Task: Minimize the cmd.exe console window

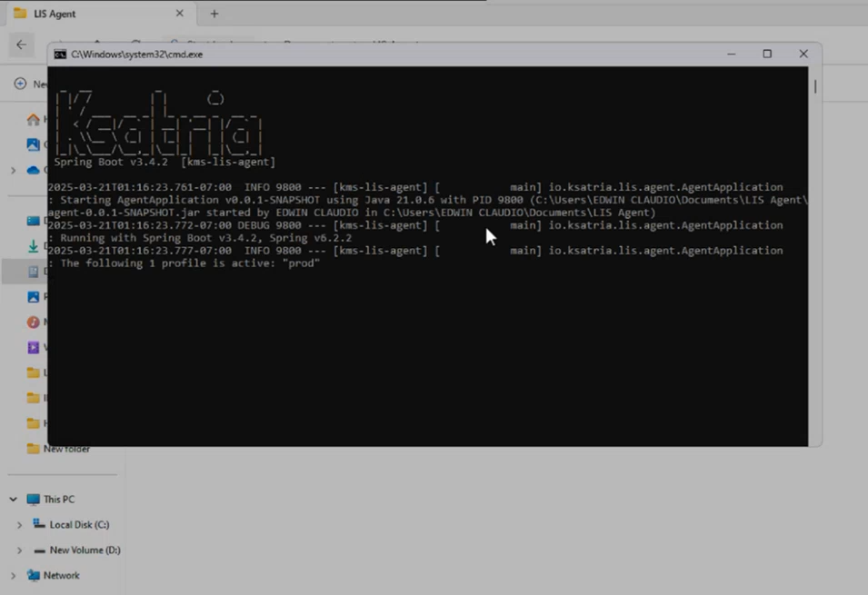Action: point(732,55)
